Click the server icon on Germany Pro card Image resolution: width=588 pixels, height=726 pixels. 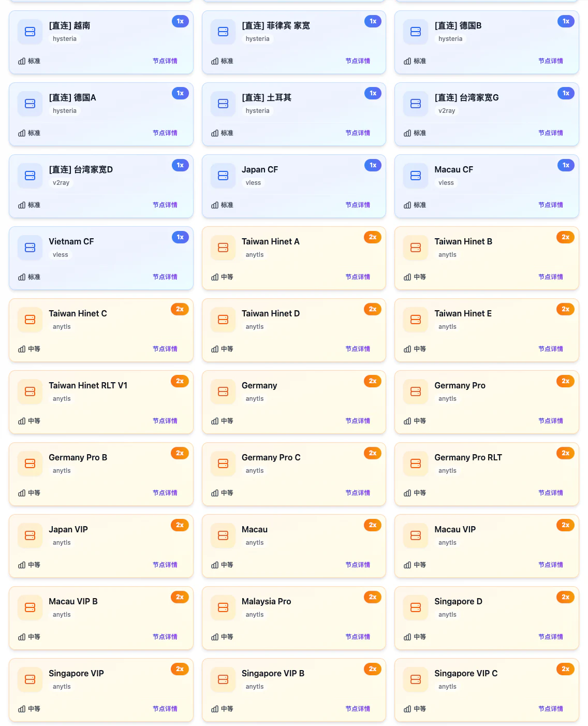[x=416, y=391]
